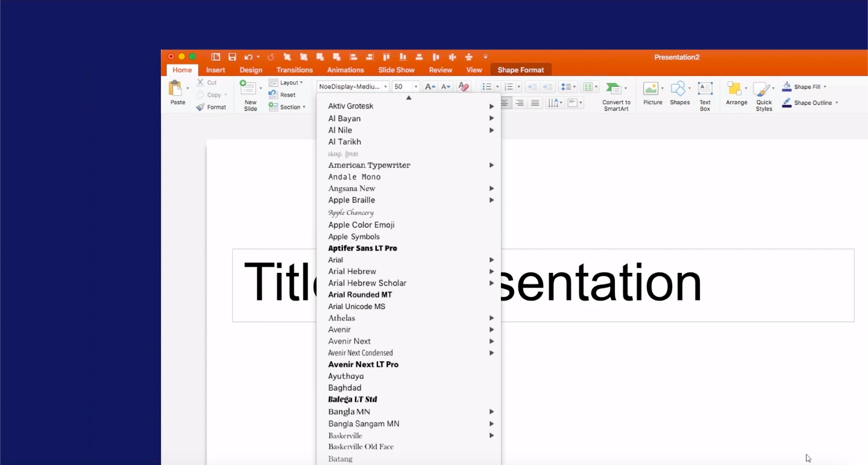Open the font size dropdown
Screen dimensions: 868x465
click(x=415, y=87)
